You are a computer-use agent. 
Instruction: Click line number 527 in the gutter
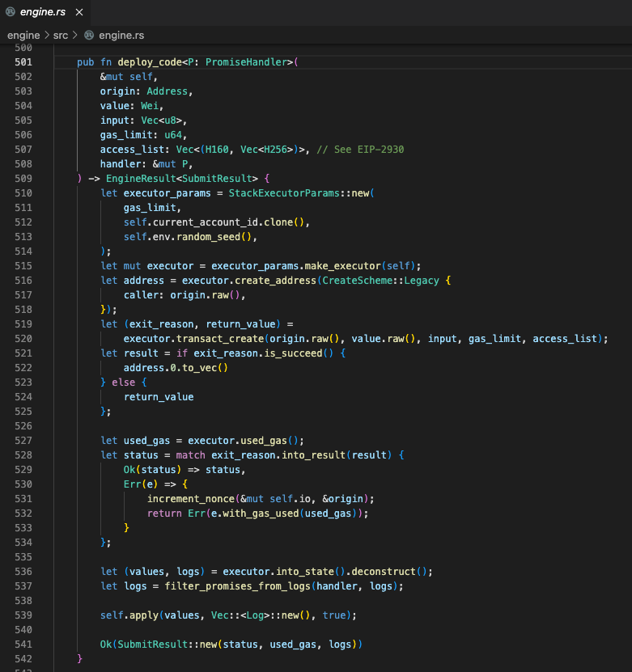pyautogui.click(x=23, y=441)
